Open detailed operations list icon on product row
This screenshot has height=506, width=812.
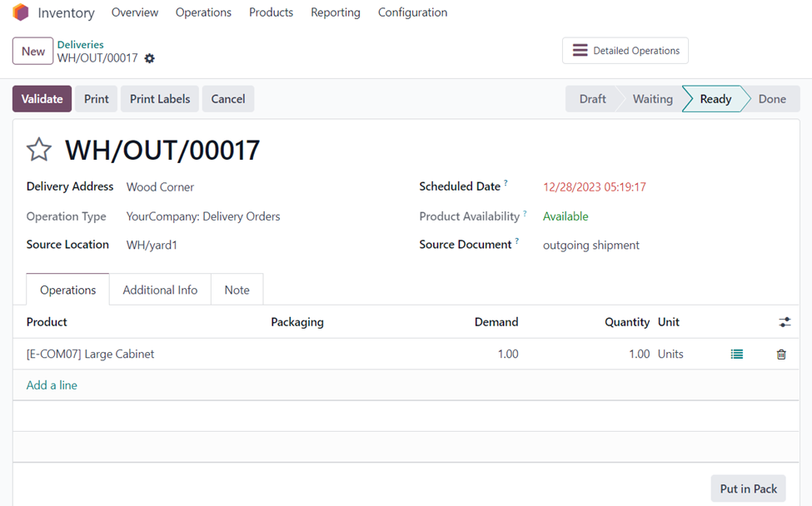tap(736, 354)
